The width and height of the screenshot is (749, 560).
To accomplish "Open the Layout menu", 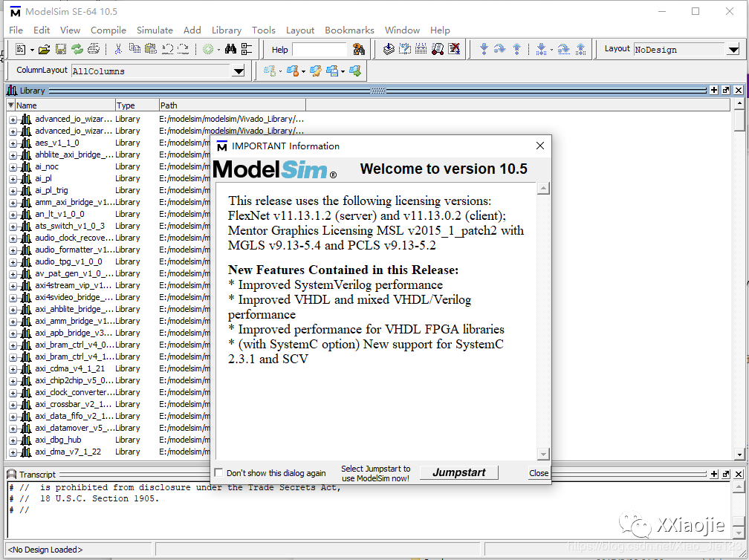I will tap(300, 30).
